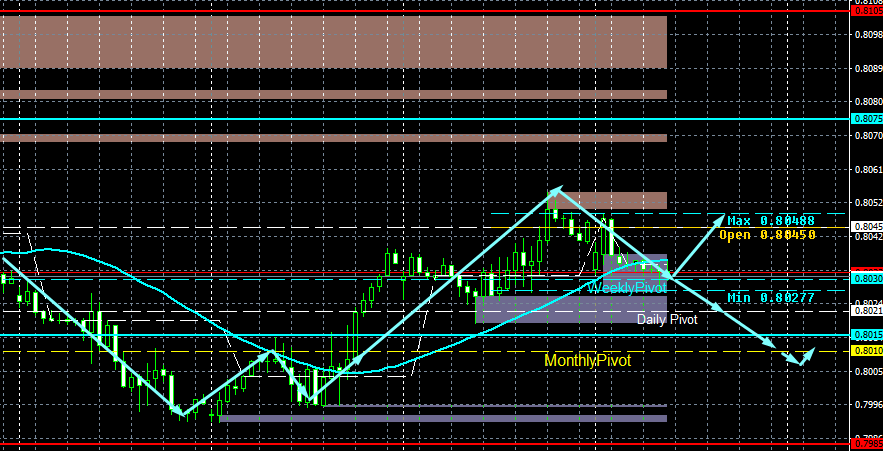
Task: Select the upward projected arrow tip near Max
Action: (720, 218)
